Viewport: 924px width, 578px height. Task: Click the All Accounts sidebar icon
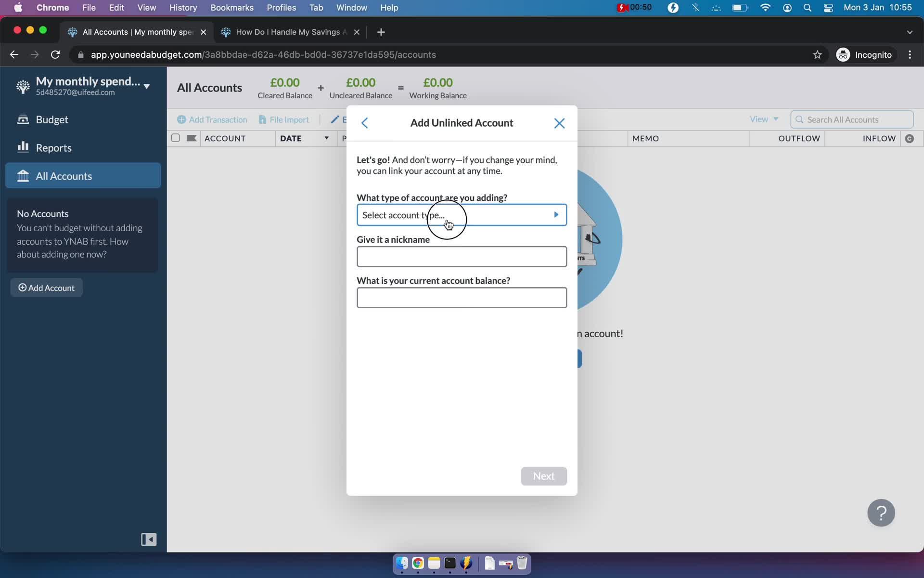point(23,176)
